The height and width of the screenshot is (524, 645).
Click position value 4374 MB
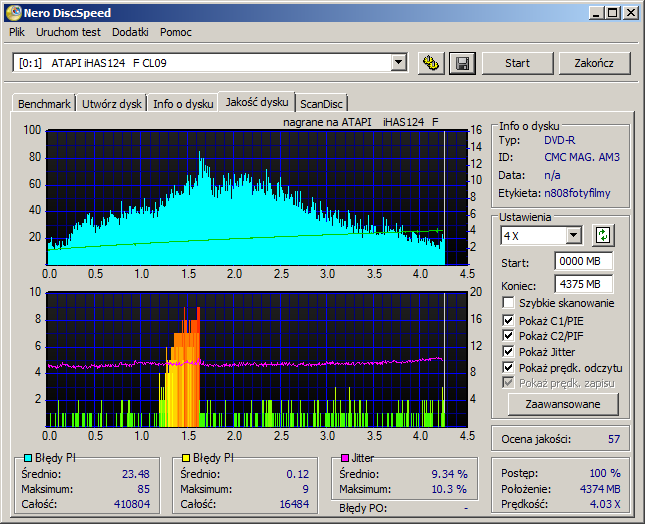pos(600,489)
